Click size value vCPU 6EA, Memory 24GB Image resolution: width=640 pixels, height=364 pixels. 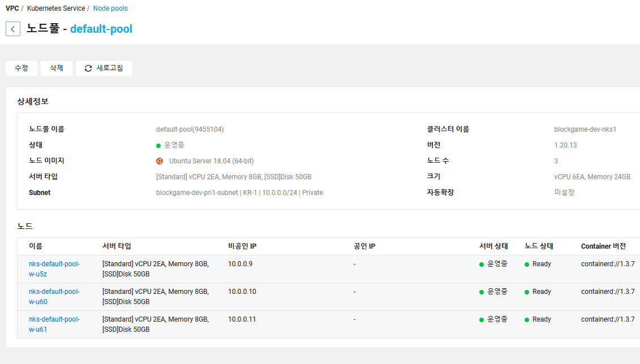click(592, 177)
